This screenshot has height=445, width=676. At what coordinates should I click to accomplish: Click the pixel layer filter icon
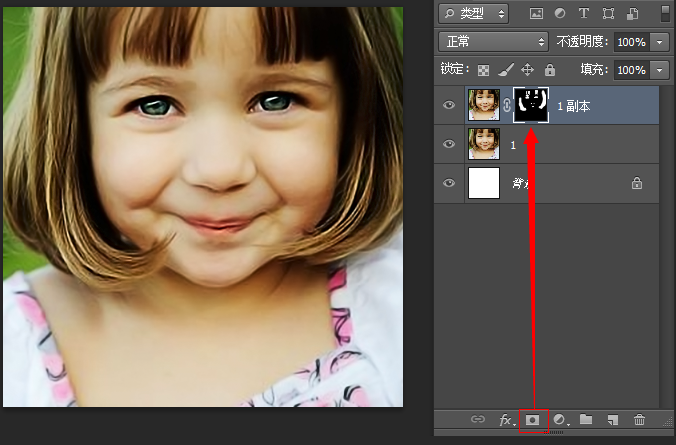click(x=536, y=14)
